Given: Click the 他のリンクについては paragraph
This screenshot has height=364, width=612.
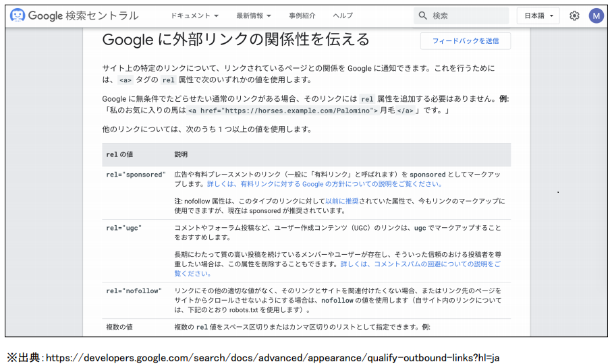Looking at the screenshot, I should click(x=207, y=129).
